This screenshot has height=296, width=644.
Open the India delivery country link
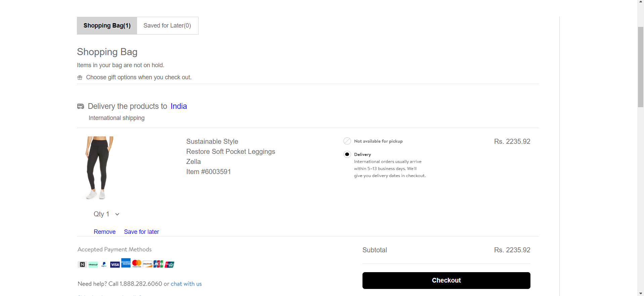pyautogui.click(x=179, y=106)
